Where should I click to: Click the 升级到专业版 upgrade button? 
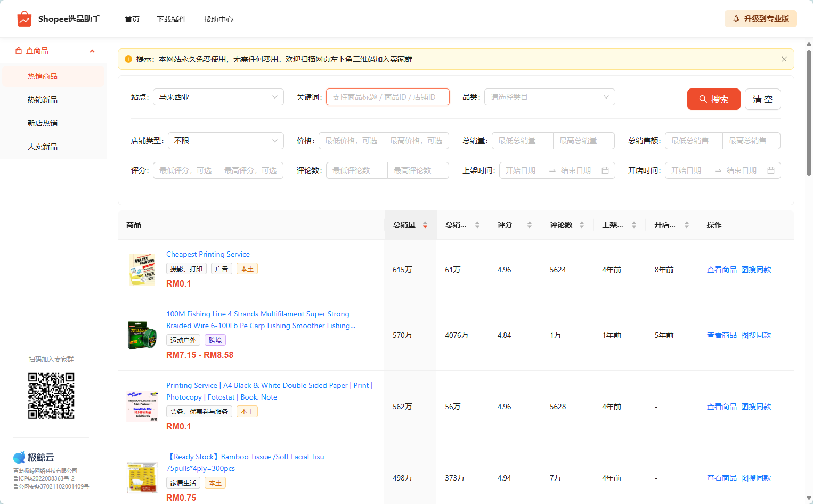coord(761,19)
